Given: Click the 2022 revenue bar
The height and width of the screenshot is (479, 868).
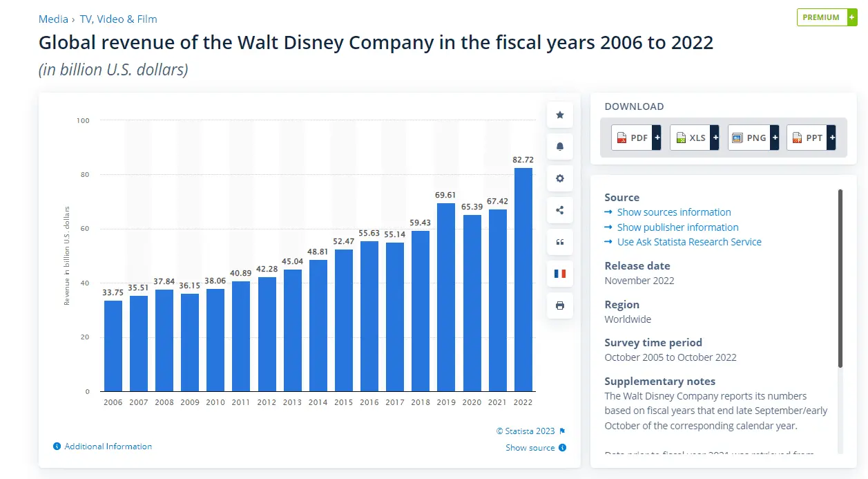Looking at the screenshot, I should 523,280.
